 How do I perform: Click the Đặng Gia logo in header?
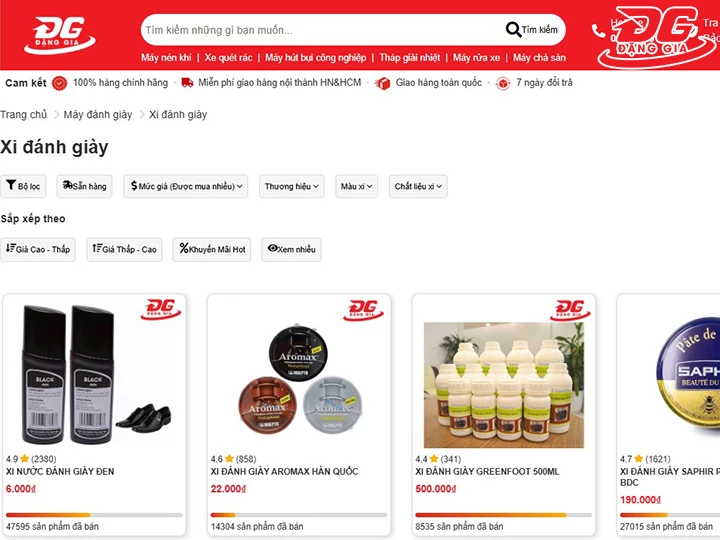(x=59, y=35)
